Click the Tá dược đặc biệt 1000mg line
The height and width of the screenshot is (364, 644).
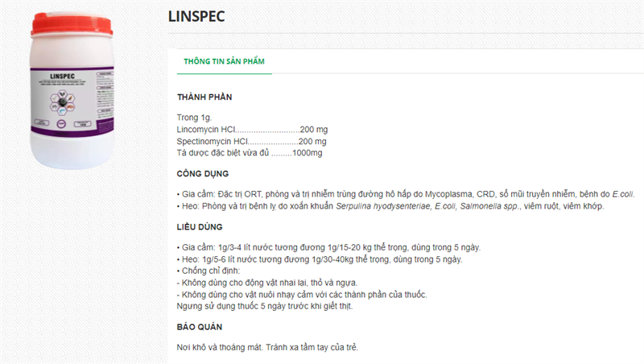tap(250, 153)
